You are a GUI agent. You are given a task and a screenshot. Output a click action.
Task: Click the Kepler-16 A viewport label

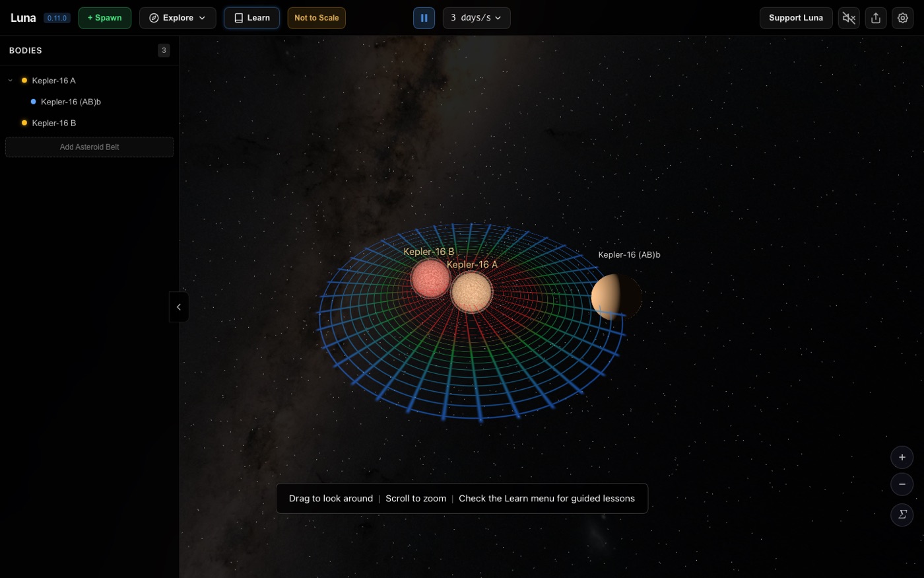point(472,265)
